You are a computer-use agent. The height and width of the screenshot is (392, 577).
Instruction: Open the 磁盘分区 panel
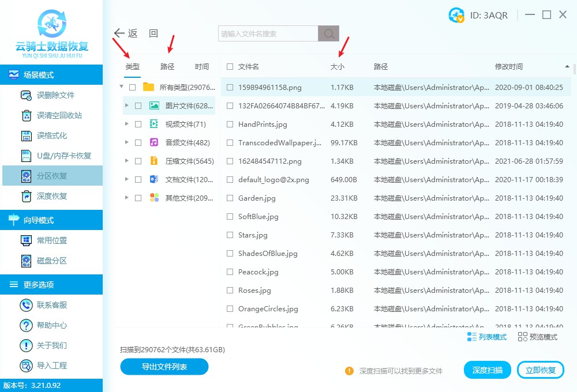(x=52, y=260)
